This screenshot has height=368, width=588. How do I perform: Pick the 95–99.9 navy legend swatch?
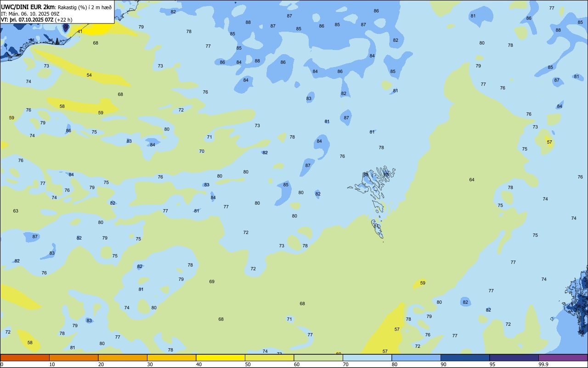click(x=514, y=357)
